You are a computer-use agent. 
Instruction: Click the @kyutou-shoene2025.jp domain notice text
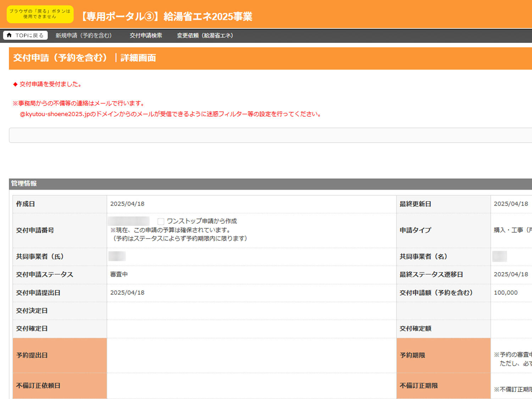point(170,114)
